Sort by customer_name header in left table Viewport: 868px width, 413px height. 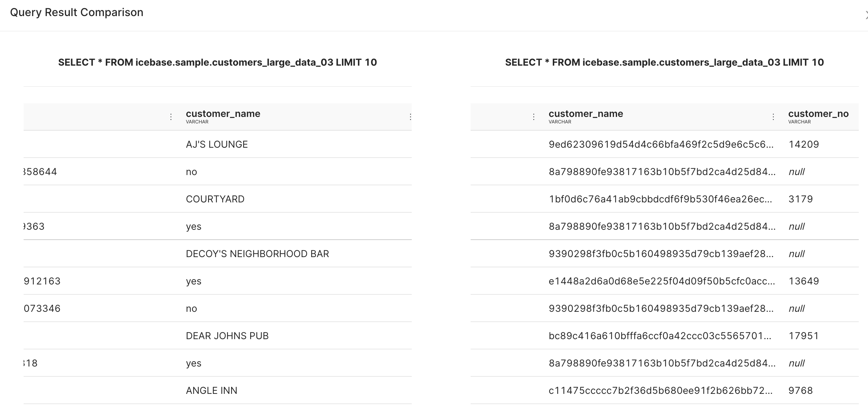pos(223,114)
